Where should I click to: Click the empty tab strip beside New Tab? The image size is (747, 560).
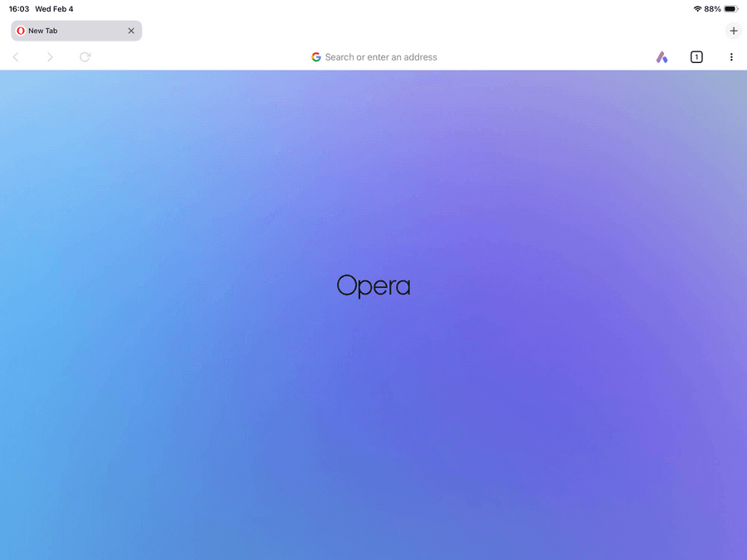(x=415, y=31)
